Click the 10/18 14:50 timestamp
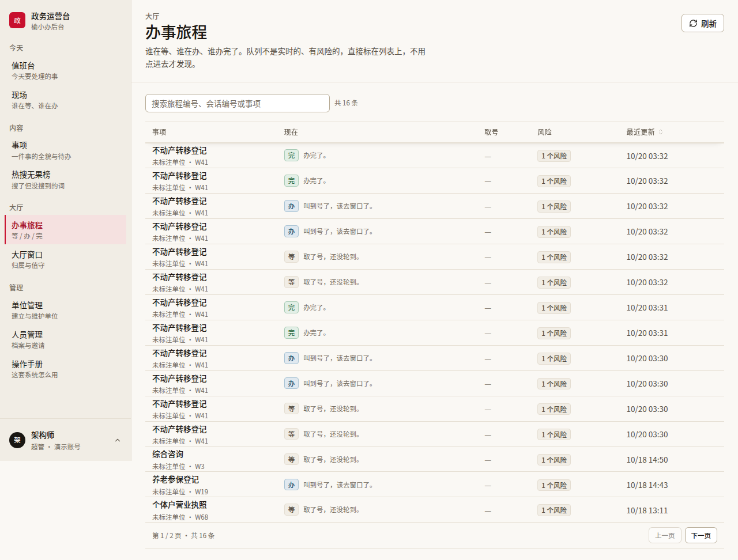The image size is (738, 560). pos(647,460)
